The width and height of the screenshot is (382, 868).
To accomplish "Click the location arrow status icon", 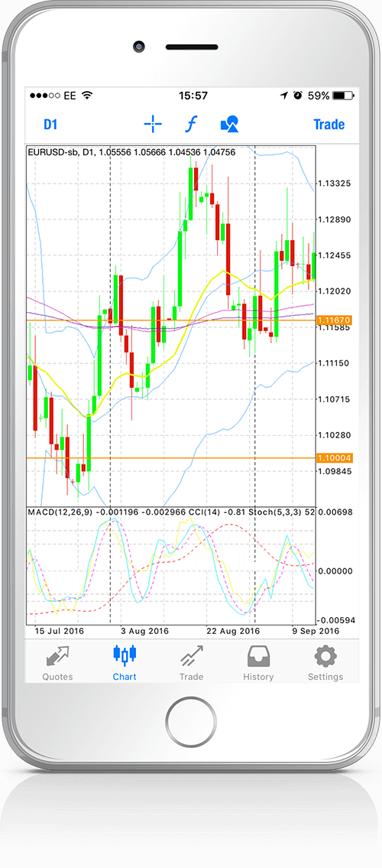I will pyautogui.click(x=284, y=96).
